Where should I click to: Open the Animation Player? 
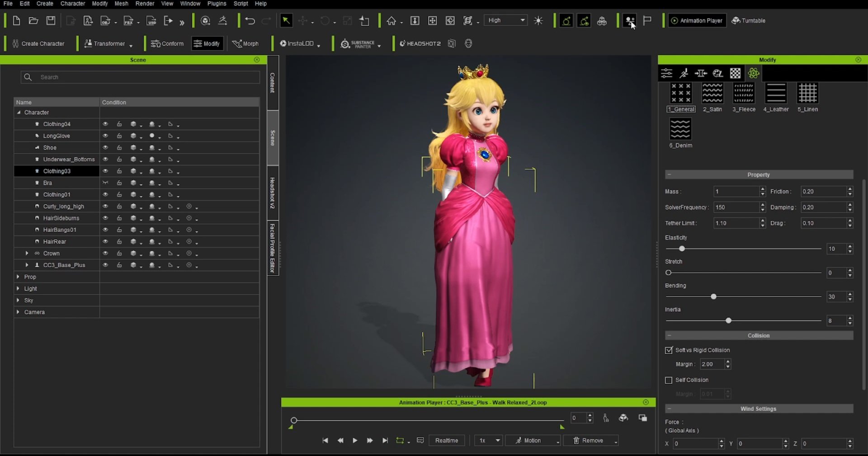point(697,21)
